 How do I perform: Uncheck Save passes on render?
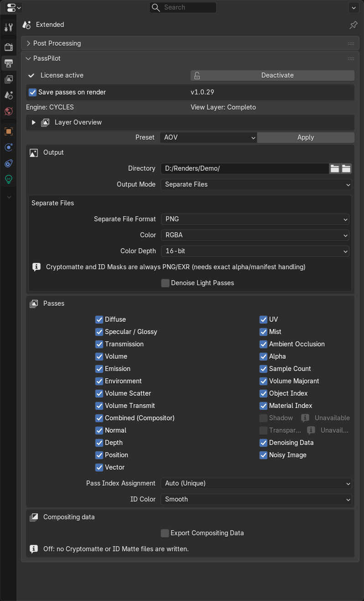point(33,92)
